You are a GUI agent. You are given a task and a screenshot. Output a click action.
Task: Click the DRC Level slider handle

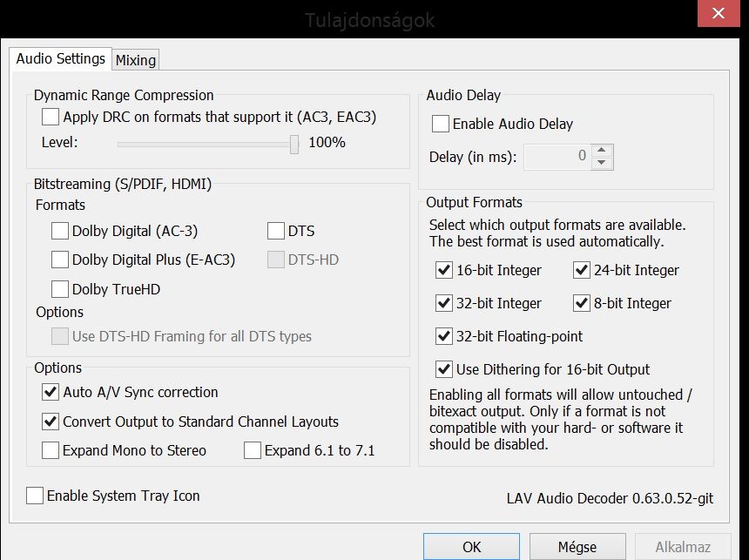click(294, 143)
